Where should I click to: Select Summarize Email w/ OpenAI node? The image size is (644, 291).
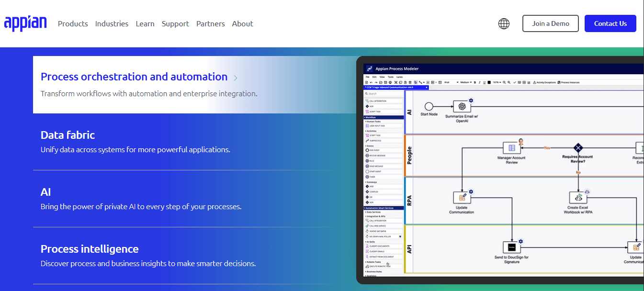point(462,106)
